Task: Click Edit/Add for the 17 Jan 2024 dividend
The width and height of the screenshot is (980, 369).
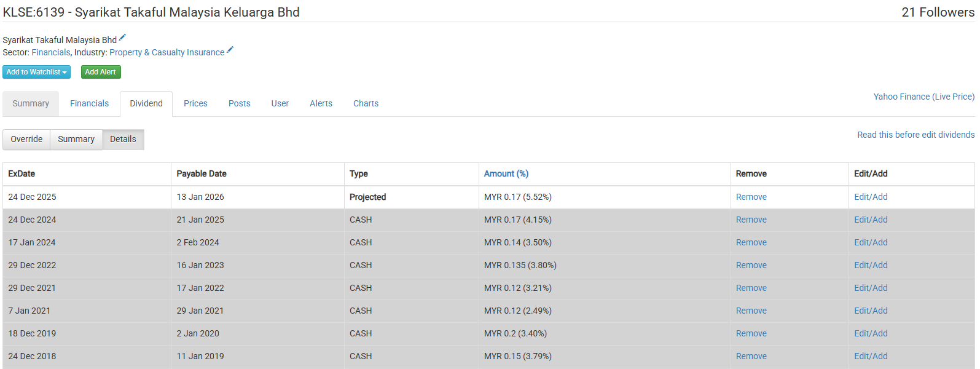Action: tap(870, 242)
